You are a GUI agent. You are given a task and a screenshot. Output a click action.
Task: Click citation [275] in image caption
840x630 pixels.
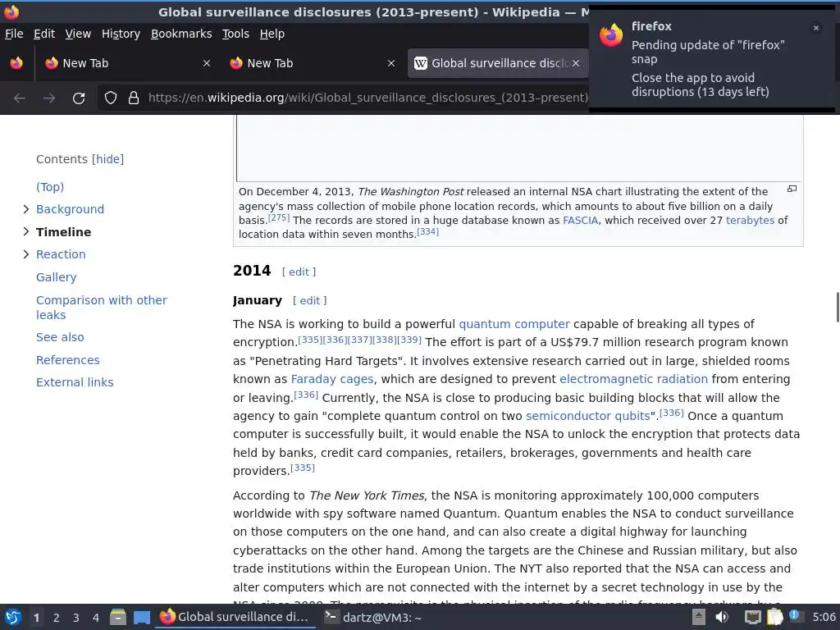279,218
